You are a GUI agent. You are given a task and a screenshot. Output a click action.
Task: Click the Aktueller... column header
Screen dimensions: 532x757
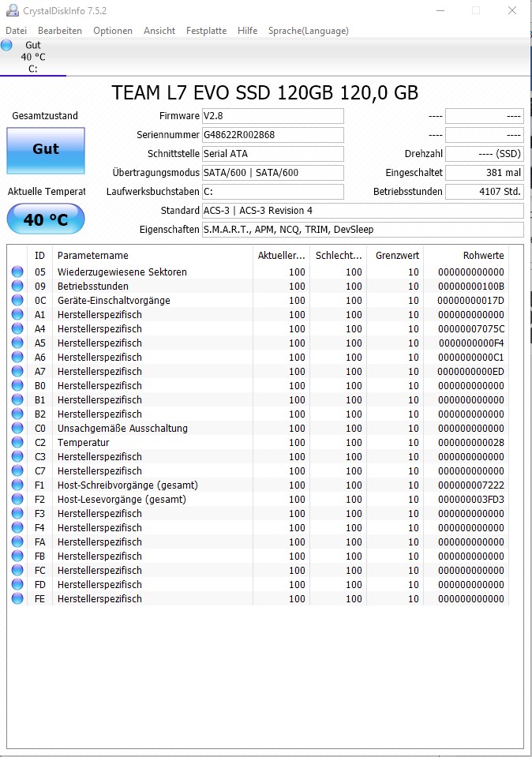click(281, 256)
